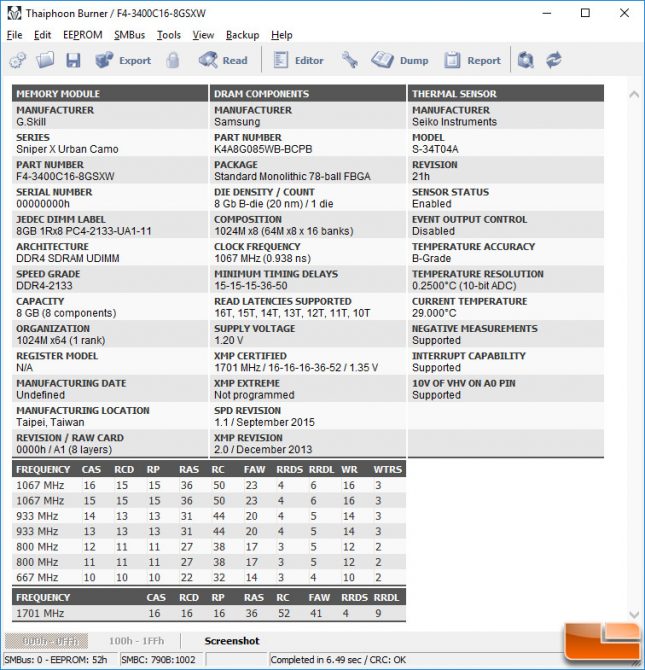Click the current temperature 29.000°C value
Image resolution: width=645 pixels, height=670 pixels.
[x=434, y=313]
